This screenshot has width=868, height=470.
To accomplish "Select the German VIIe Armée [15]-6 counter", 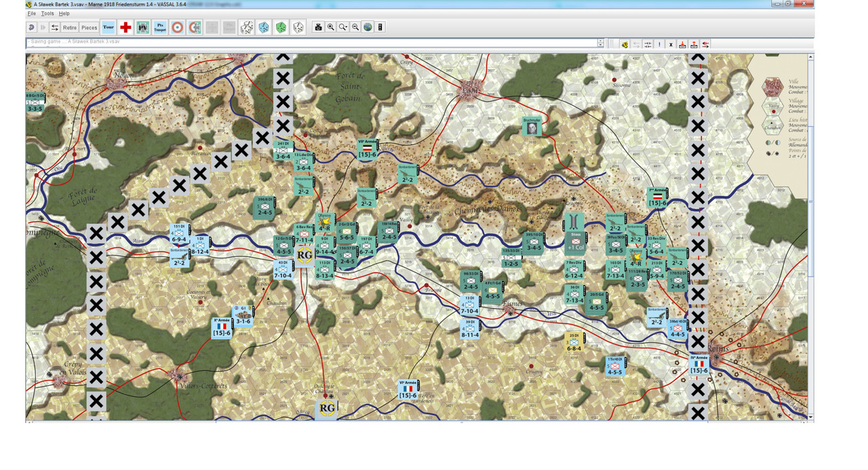I will [367, 149].
